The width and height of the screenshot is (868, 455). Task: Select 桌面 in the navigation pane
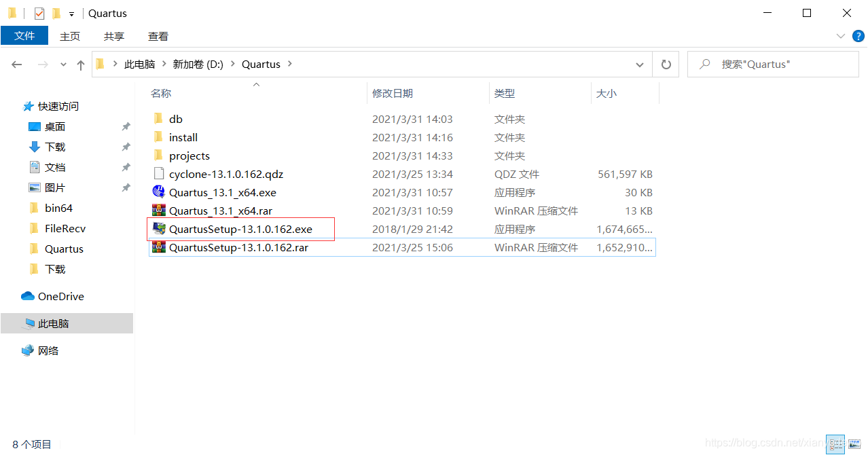[x=55, y=127]
